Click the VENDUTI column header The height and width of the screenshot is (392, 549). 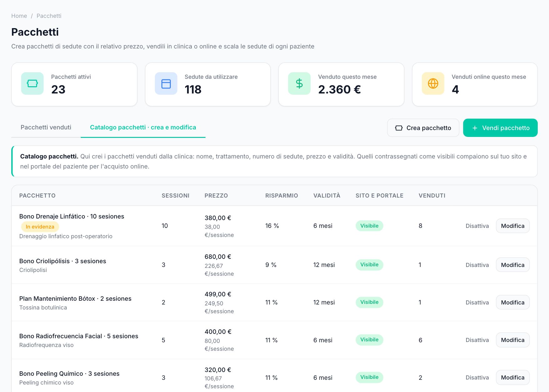(x=432, y=195)
